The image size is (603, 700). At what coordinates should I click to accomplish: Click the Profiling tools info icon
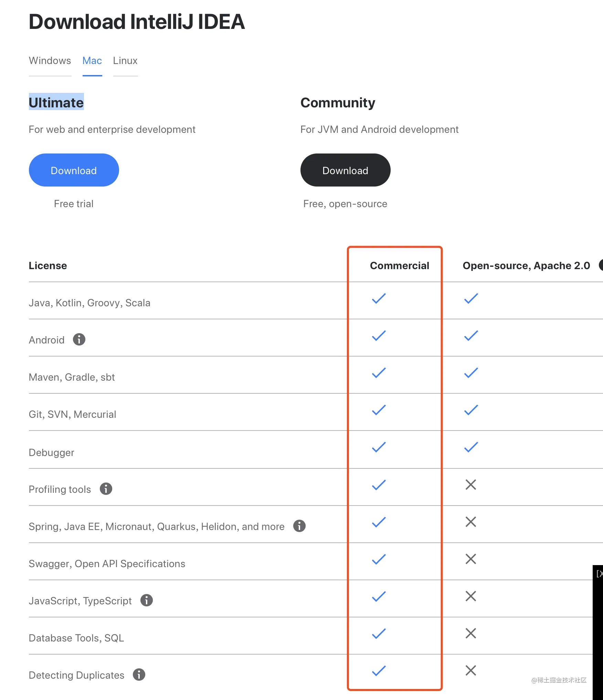pos(106,489)
